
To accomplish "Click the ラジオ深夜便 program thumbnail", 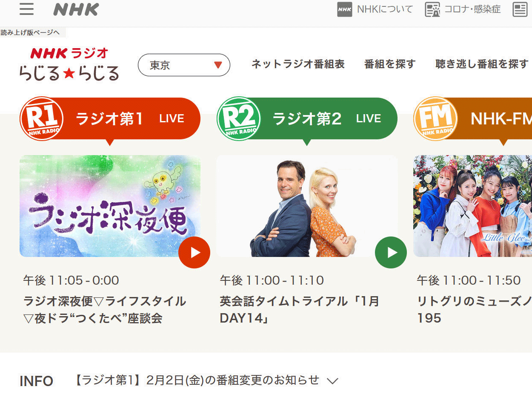I will (110, 206).
